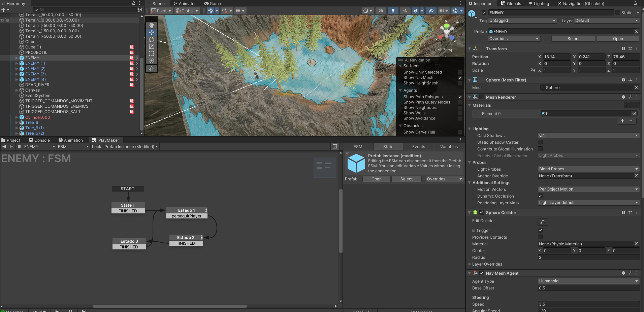
Task: Select the Rect transform tool
Action: point(152,54)
